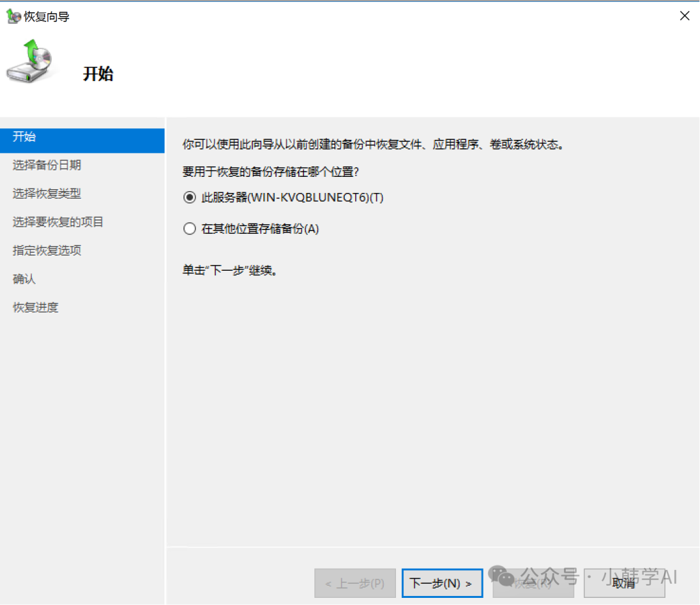The height and width of the screenshot is (605, 700).
Task: Select the 开始 step in the sidebar
Action: point(25,137)
